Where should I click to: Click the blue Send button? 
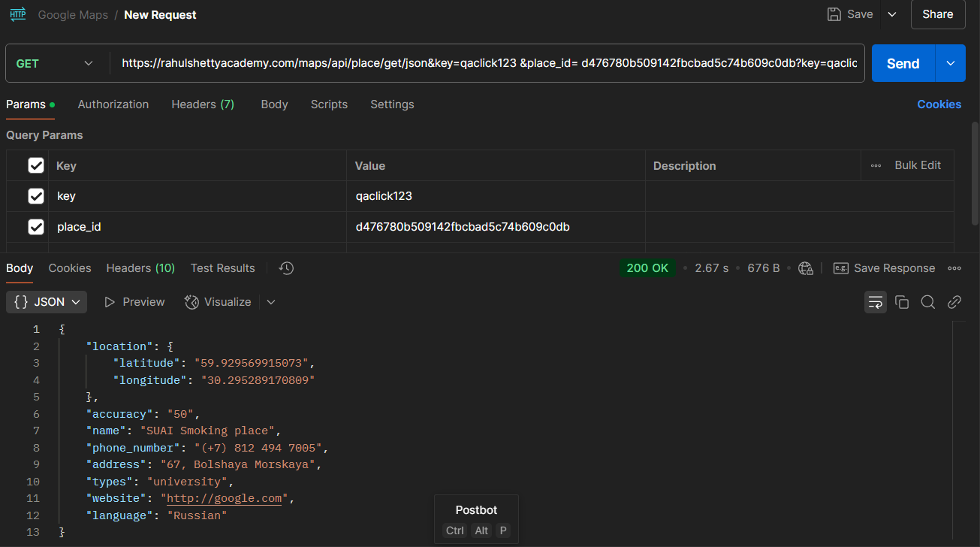pyautogui.click(x=903, y=63)
